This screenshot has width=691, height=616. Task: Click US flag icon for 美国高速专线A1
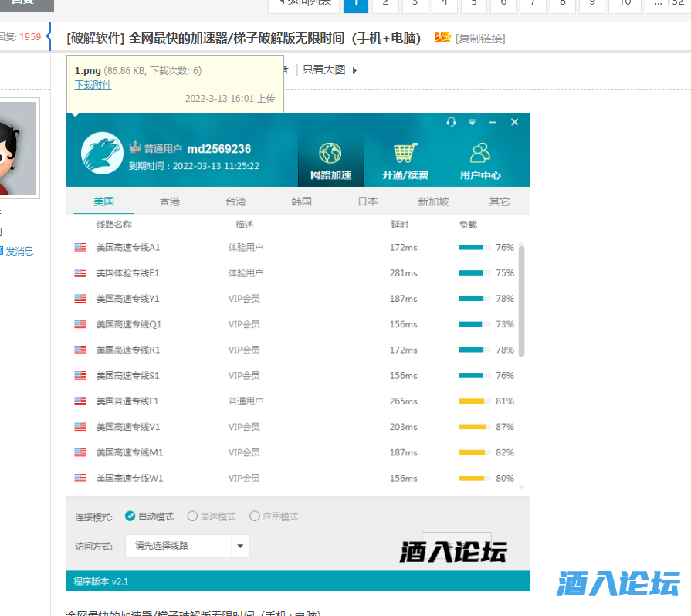tap(80, 248)
